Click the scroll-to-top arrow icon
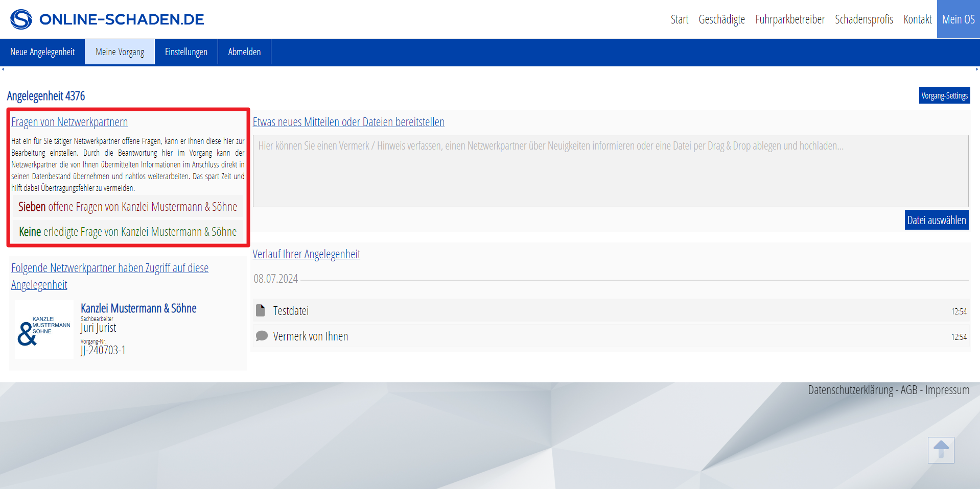This screenshot has height=489, width=980. pyautogui.click(x=941, y=450)
